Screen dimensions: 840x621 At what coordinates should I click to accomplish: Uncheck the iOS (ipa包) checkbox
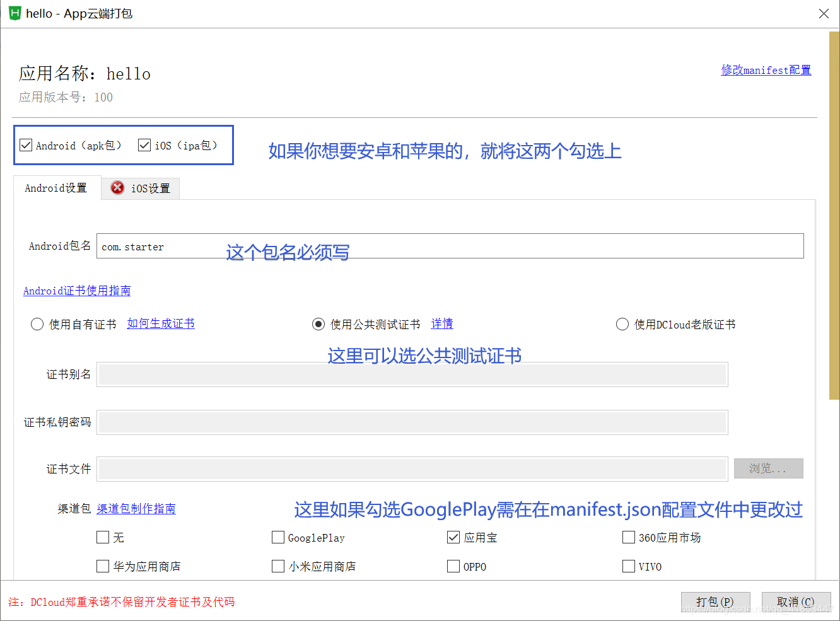click(x=144, y=145)
